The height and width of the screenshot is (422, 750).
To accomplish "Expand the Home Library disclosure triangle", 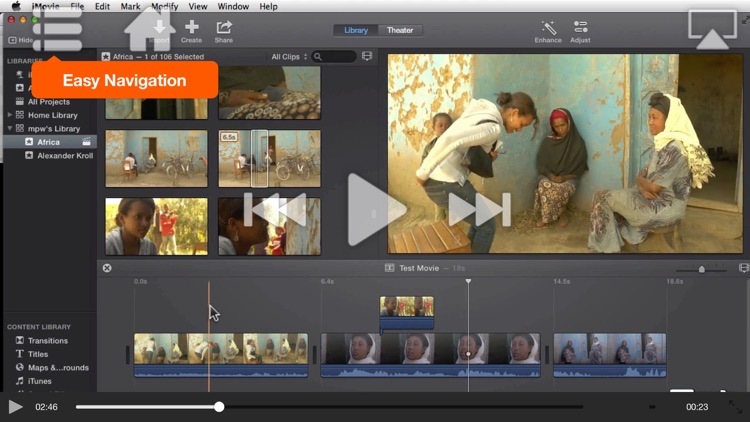I will point(9,115).
